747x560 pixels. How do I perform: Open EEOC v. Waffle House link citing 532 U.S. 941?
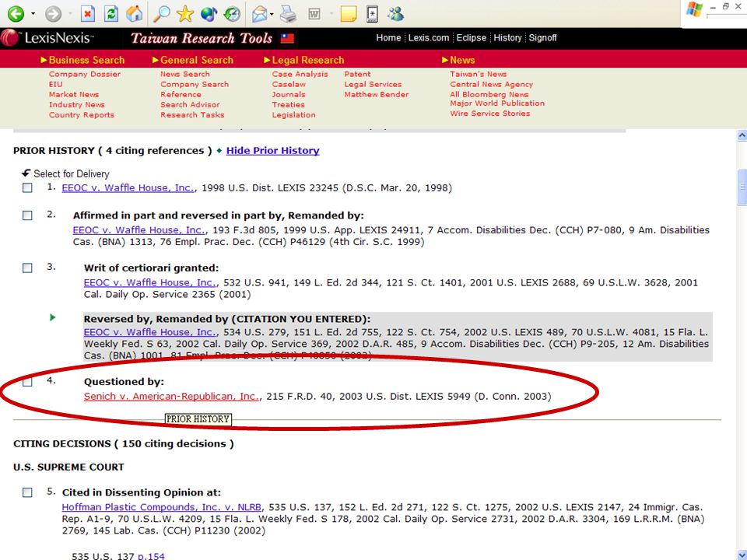(150, 282)
